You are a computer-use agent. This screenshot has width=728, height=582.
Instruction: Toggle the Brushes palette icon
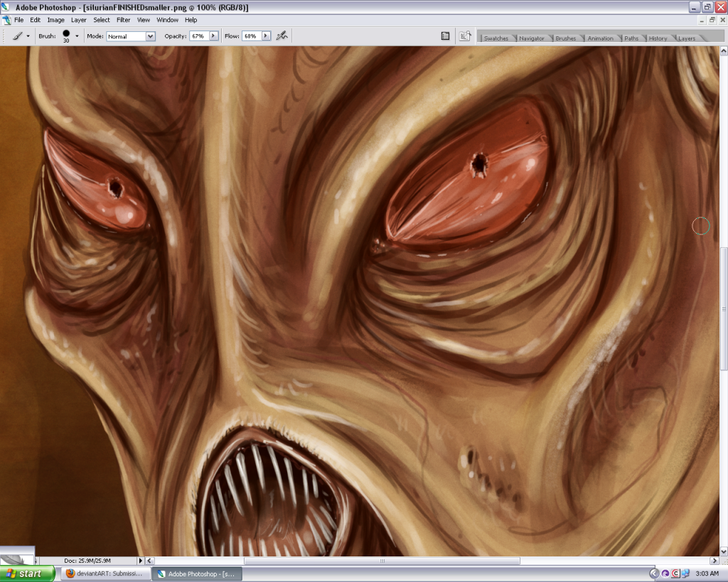click(x=445, y=36)
